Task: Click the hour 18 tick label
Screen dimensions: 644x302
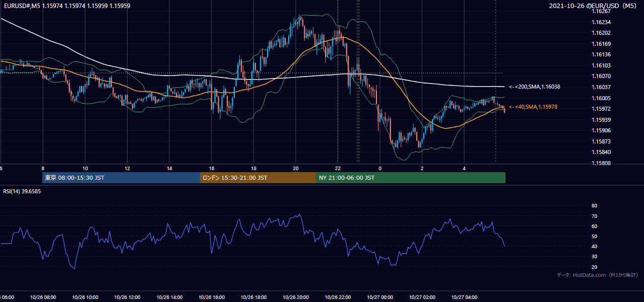Action: (x=253, y=169)
